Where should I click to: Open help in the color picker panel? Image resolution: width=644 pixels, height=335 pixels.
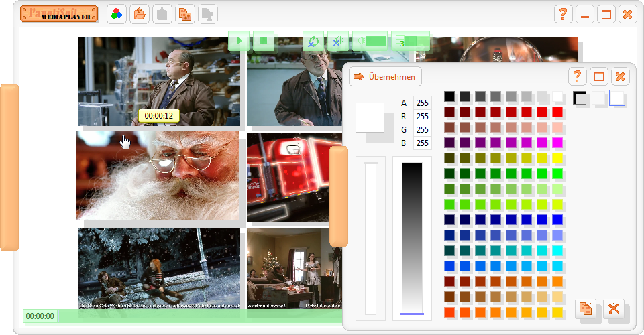click(x=577, y=76)
